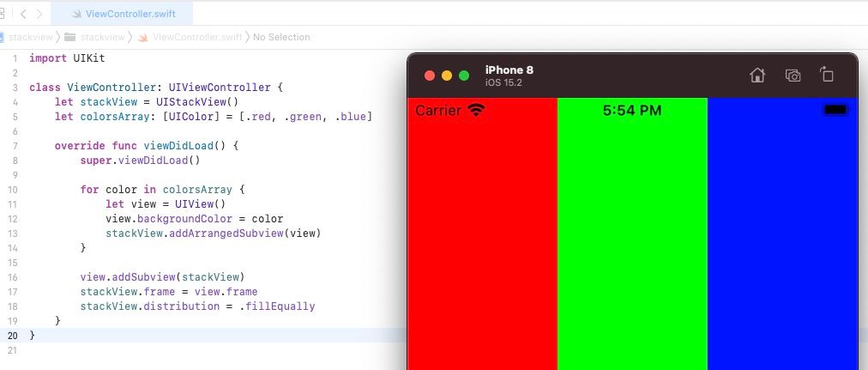The image size is (868, 370).
Task: Go forward with the editor history arrow
Action: [x=39, y=14]
